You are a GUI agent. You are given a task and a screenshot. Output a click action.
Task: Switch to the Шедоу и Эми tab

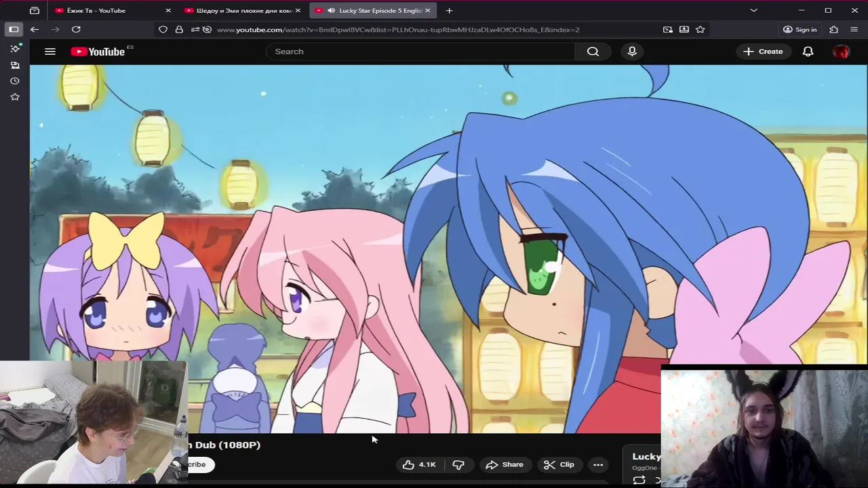[x=242, y=10]
